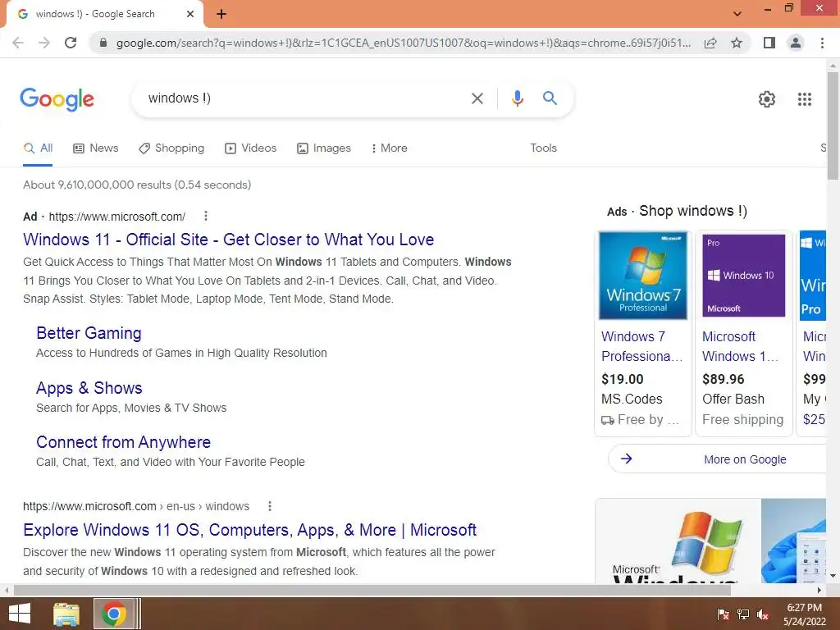Click the $89.96 price text

pyautogui.click(x=724, y=379)
